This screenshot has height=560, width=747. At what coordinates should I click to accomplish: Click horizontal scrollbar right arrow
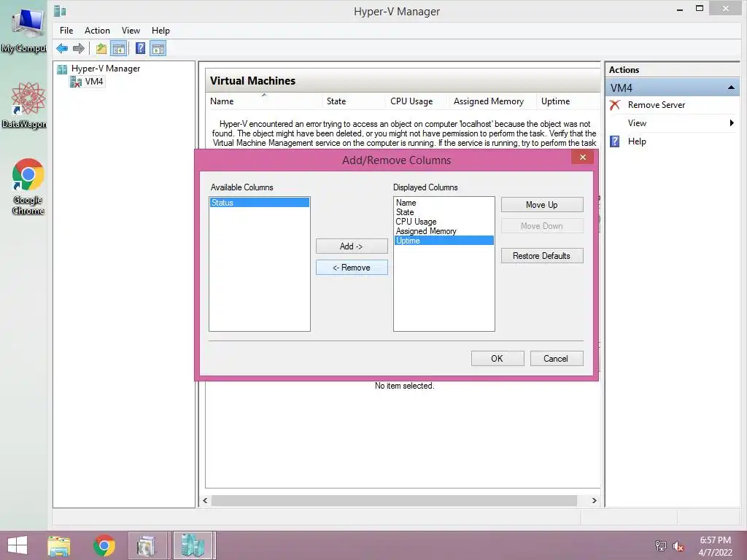[594, 501]
